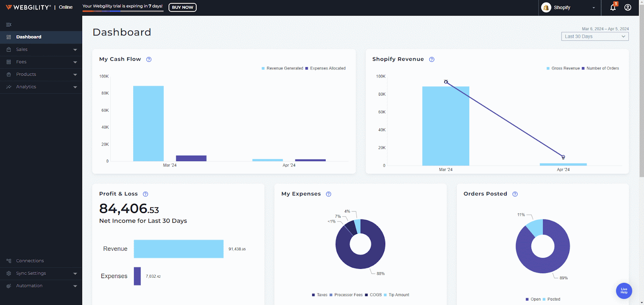644x305 pixels.
Task: Open the Last 30 Days date range dropdown
Action: click(x=594, y=37)
